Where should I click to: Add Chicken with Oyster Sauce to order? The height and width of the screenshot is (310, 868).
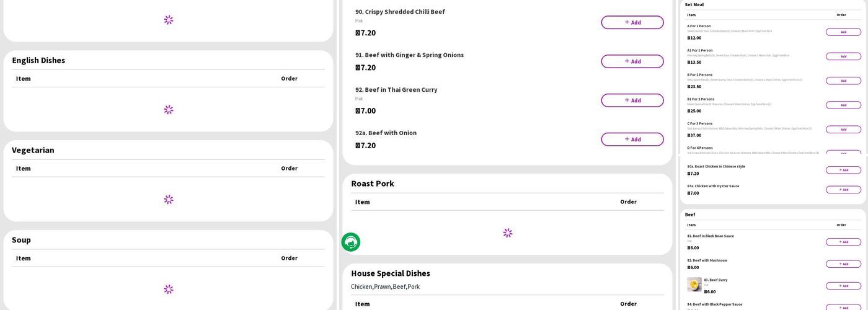tap(843, 190)
